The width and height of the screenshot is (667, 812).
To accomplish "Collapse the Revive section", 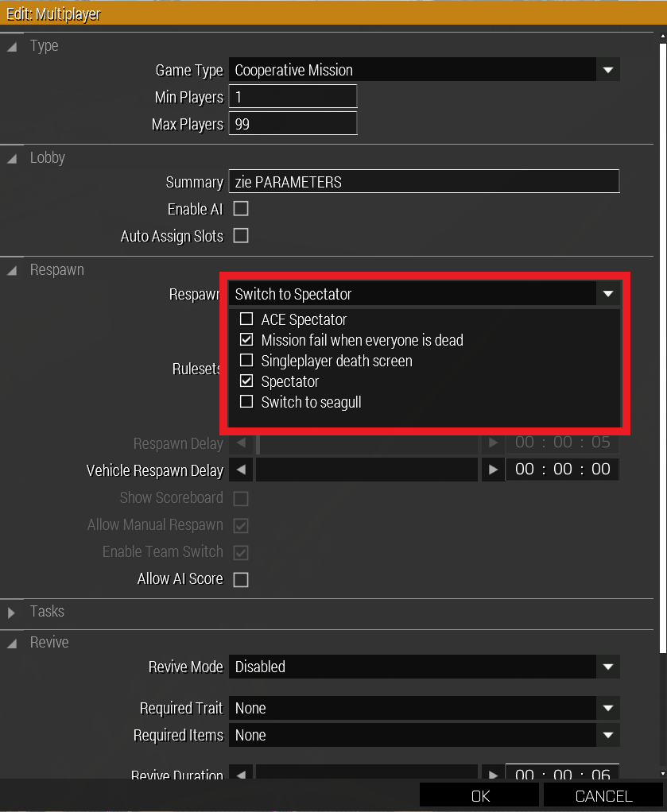I will click(12, 644).
